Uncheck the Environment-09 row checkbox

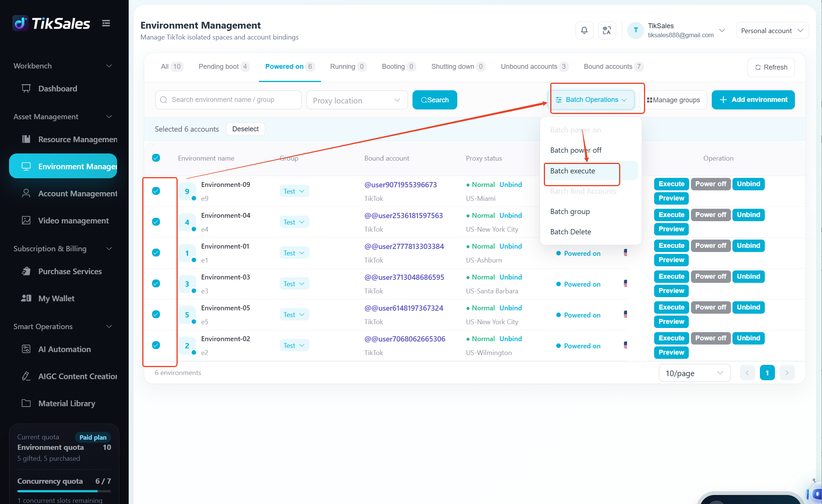156,191
